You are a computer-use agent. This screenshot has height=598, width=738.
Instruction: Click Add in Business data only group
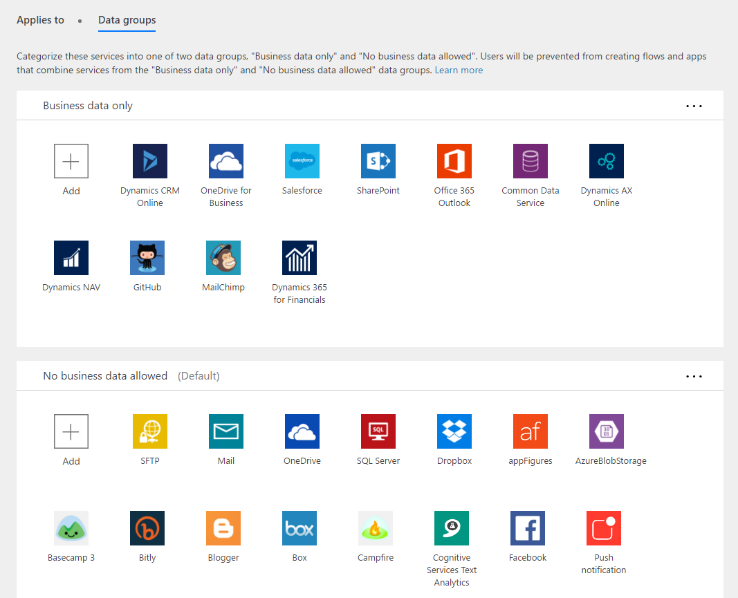(71, 161)
